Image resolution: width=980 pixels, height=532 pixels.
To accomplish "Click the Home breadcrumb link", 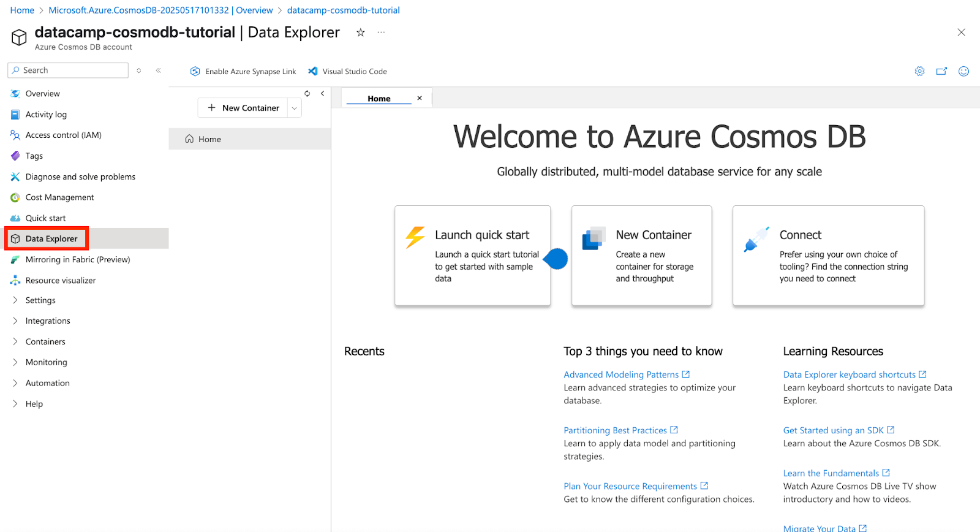I will point(22,10).
